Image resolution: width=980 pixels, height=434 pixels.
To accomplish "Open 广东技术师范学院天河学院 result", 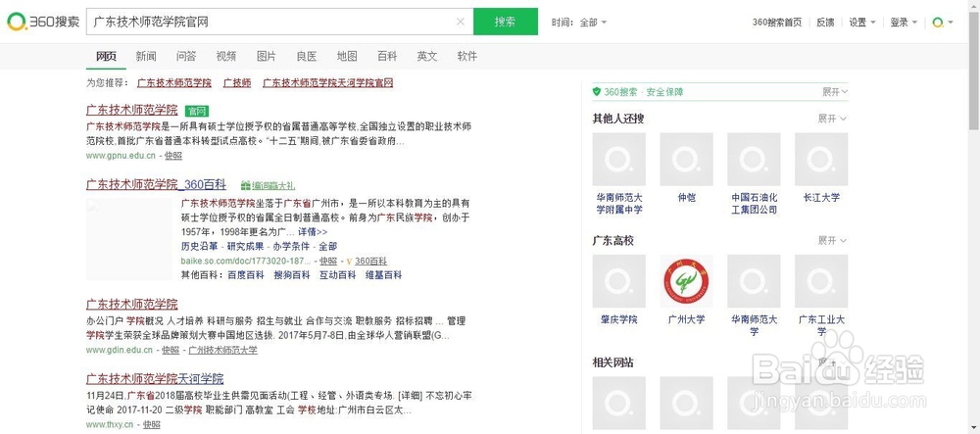I will click(155, 378).
